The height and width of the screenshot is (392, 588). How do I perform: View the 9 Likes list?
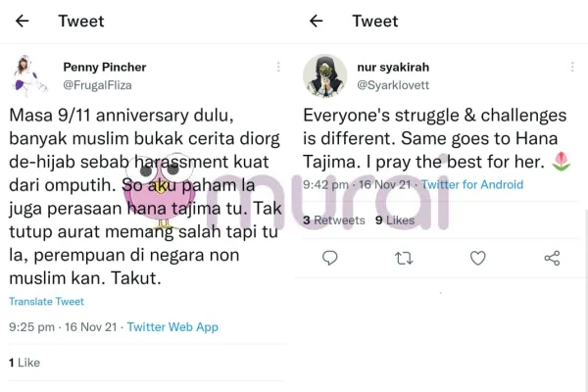point(395,220)
